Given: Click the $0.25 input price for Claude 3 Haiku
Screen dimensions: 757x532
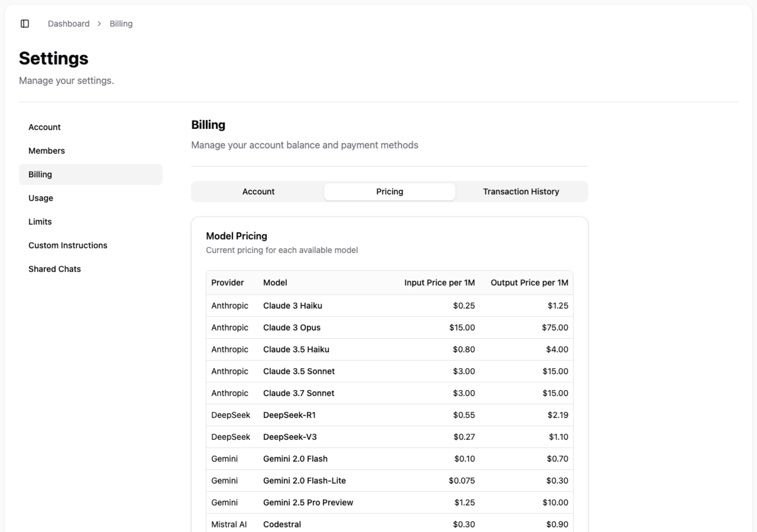Looking at the screenshot, I should (x=464, y=306).
